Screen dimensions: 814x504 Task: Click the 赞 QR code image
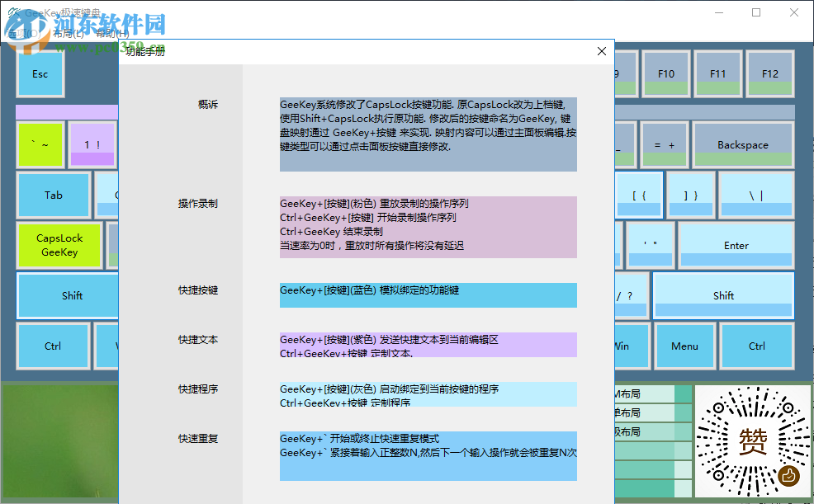(752, 441)
